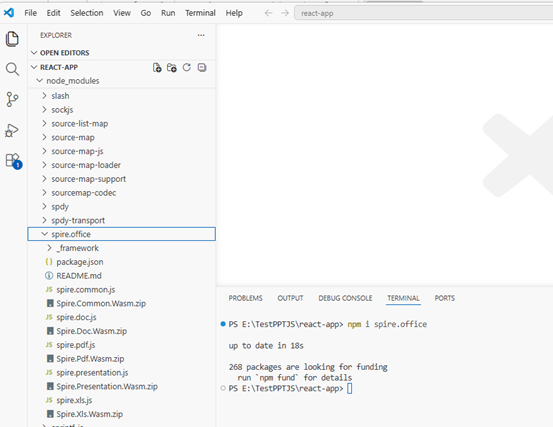Open the spire.presentation.js file

pyautogui.click(x=122, y=372)
